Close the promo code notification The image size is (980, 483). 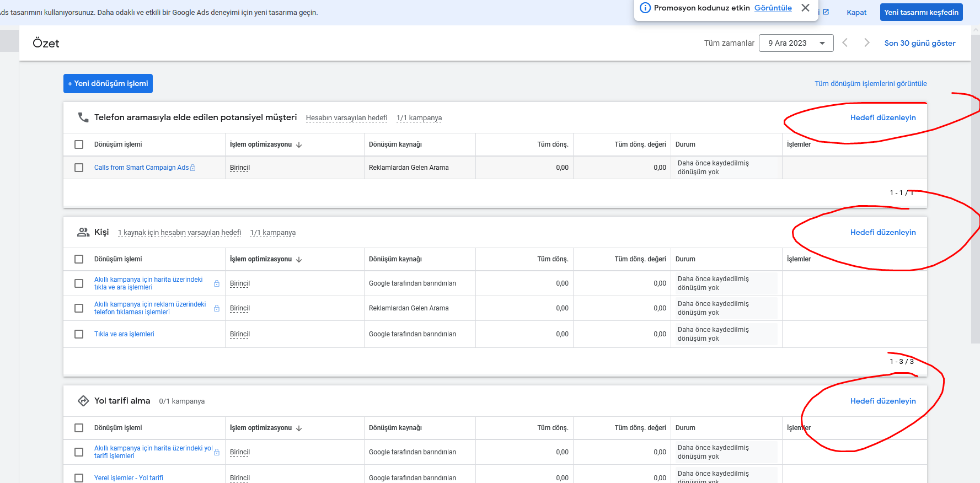click(x=805, y=8)
